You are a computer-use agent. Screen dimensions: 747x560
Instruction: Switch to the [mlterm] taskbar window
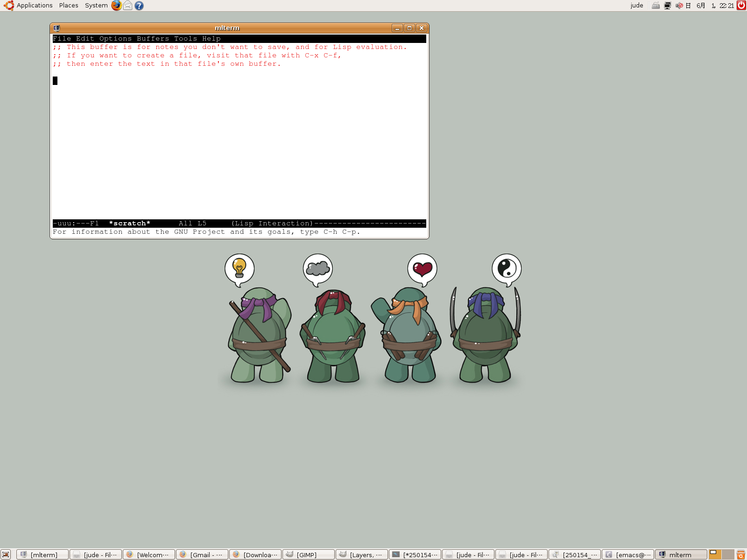click(x=43, y=554)
